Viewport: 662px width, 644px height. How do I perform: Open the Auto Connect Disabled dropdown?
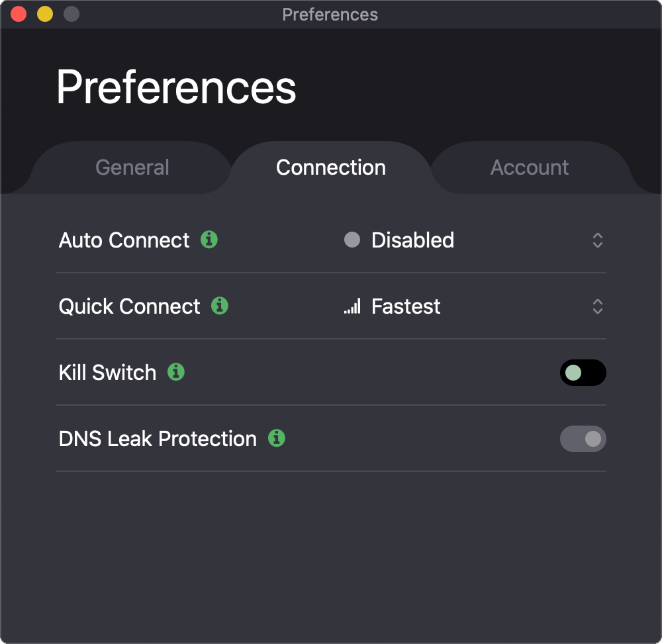tap(474, 240)
